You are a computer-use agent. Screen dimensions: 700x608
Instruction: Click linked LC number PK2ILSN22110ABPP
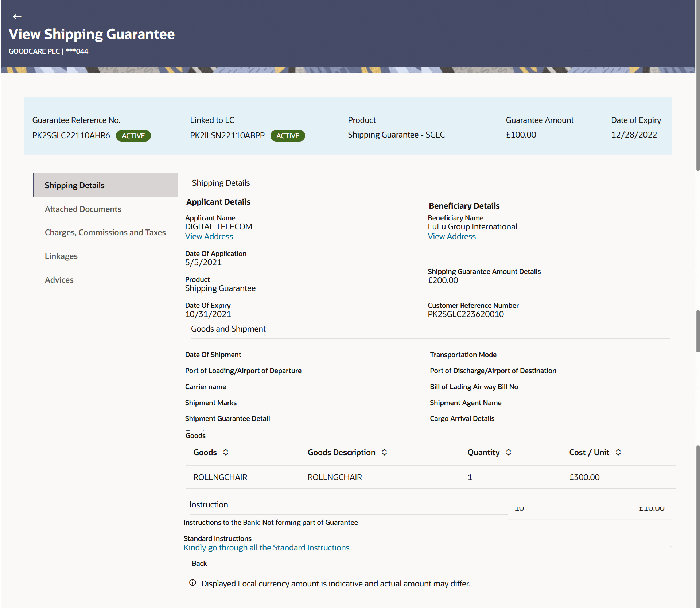point(227,135)
